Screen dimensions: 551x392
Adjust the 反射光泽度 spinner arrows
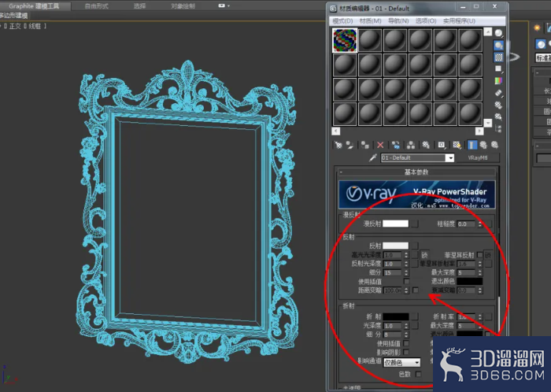pyautogui.click(x=407, y=264)
